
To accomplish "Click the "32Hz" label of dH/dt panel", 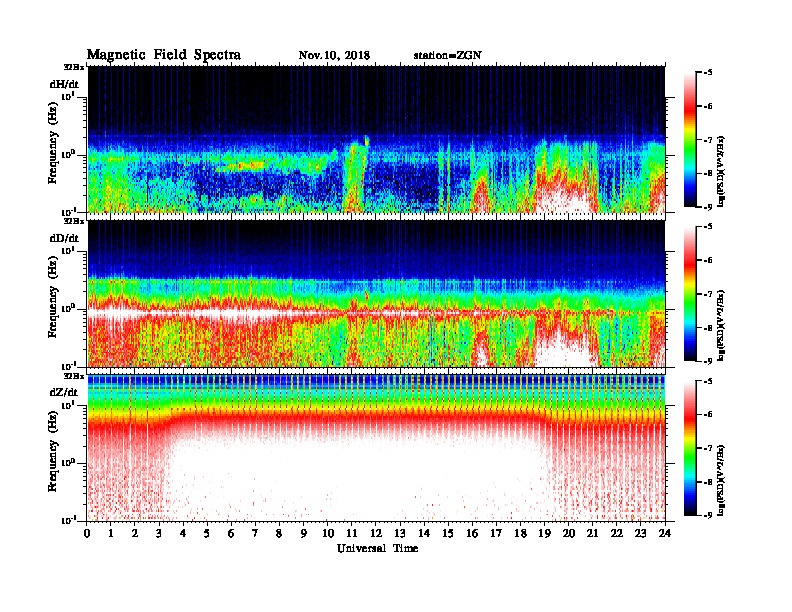I will [x=74, y=67].
